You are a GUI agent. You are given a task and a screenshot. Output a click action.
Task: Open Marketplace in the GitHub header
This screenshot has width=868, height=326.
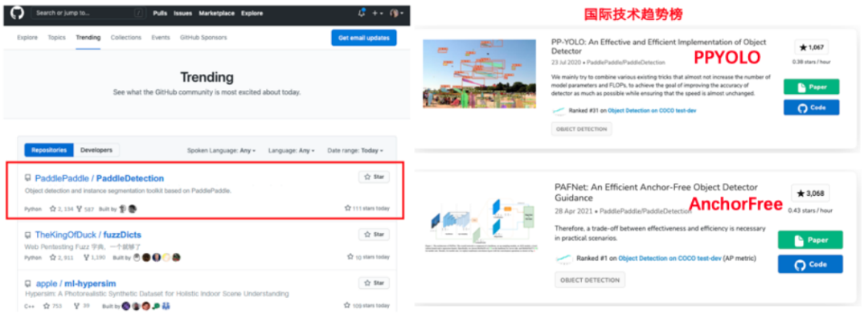[x=217, y=14]
